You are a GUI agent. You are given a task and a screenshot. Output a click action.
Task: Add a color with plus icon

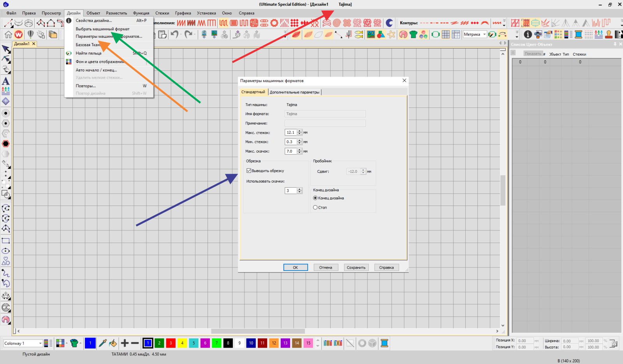coord(125,343)
